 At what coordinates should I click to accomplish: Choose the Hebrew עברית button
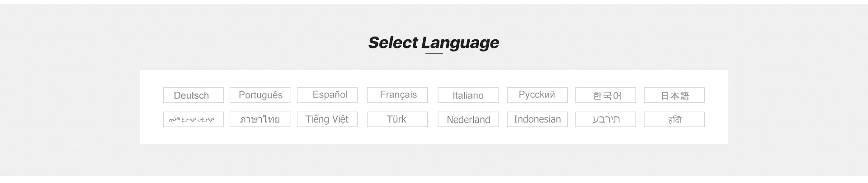pyautogui.click(x=605, y=119)
